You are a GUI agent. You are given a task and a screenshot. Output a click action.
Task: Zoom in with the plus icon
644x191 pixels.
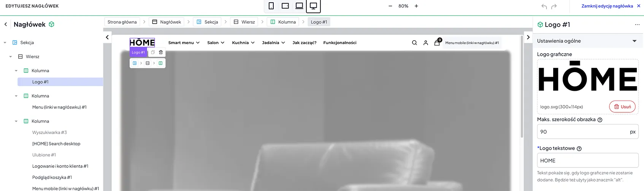click(x=416, y=6)
